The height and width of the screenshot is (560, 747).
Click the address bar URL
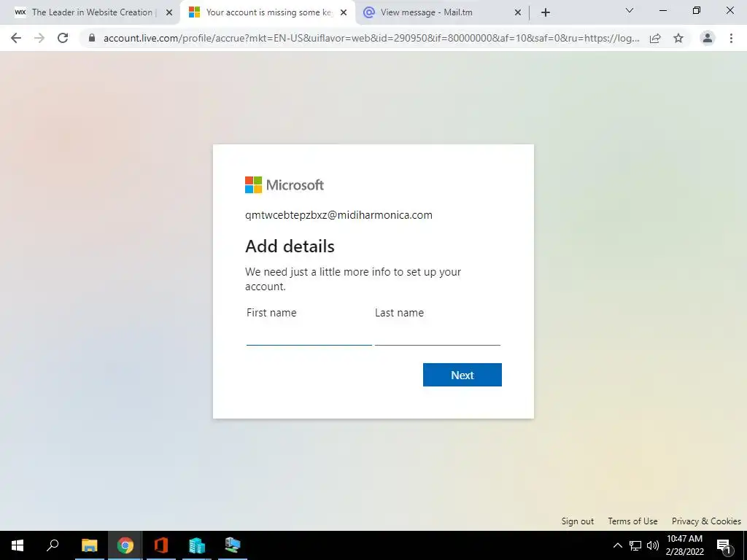(x=371, y=38)
